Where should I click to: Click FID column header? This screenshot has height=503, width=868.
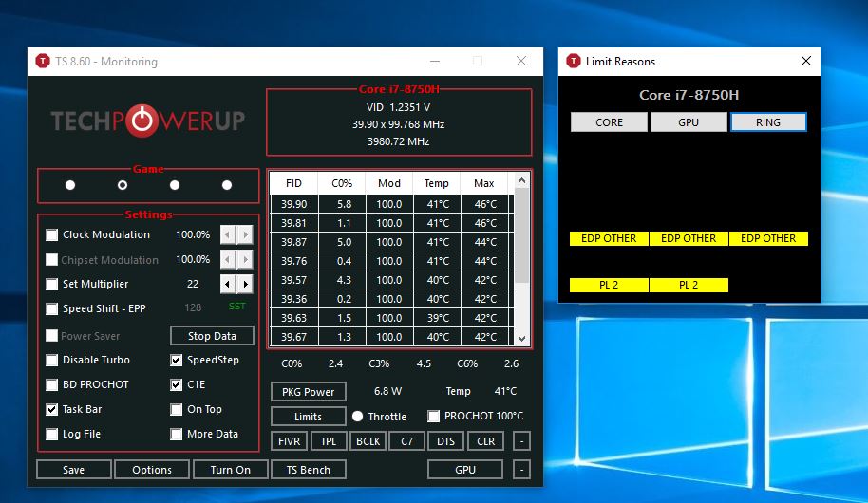pyautogui.click(x=293, y=183)
